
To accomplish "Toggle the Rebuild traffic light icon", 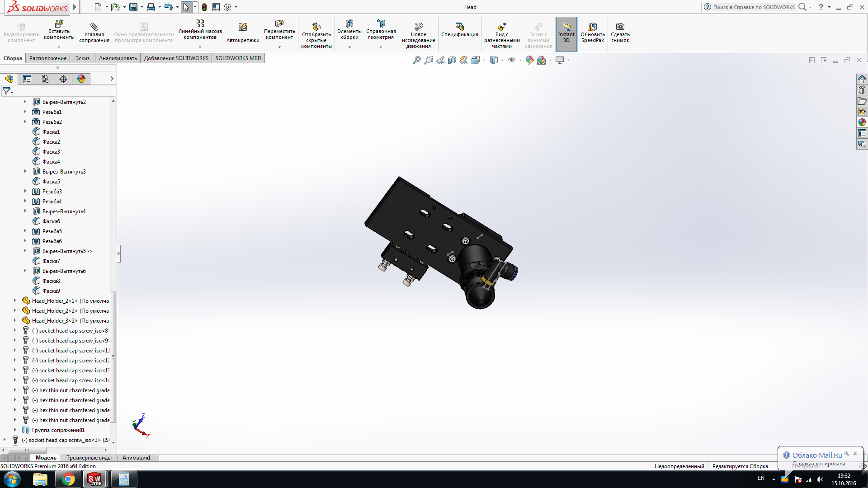I will [x=204, y=7].
